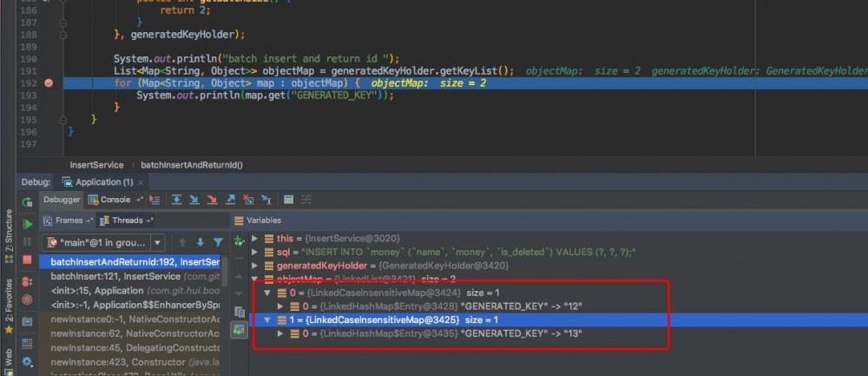The height and width of the screenshot is (376, 868).
Task: Click New Watch icon in Variables
Action: pyautogui.click(x=240, y=241)
